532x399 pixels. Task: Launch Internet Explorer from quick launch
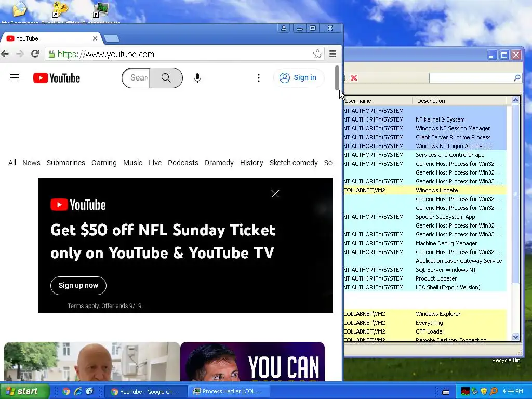coord(78,391)
